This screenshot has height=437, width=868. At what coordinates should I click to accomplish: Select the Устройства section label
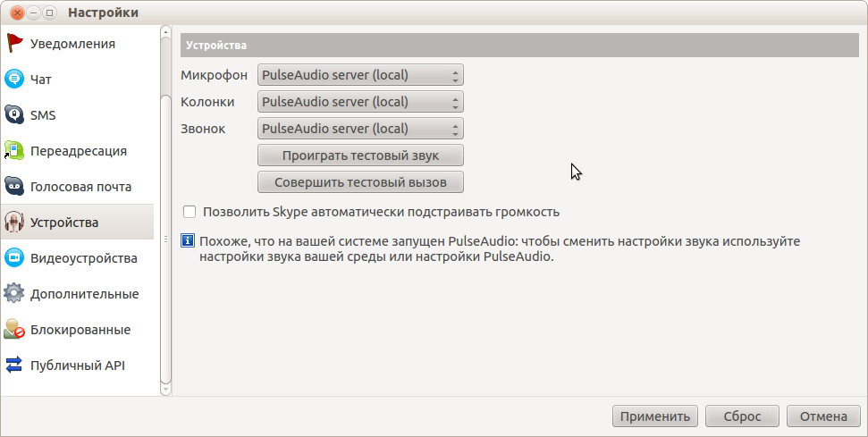click(x=64, y=223)
